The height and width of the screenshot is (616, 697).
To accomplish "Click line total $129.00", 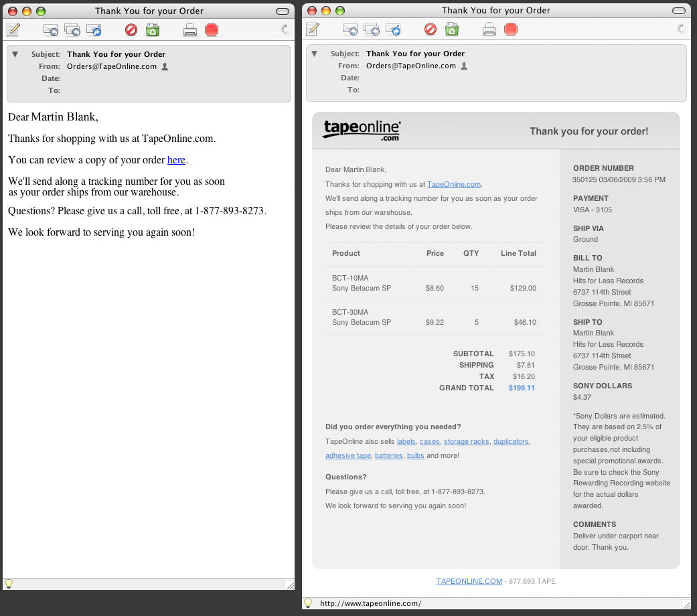I will coord(523,289).
